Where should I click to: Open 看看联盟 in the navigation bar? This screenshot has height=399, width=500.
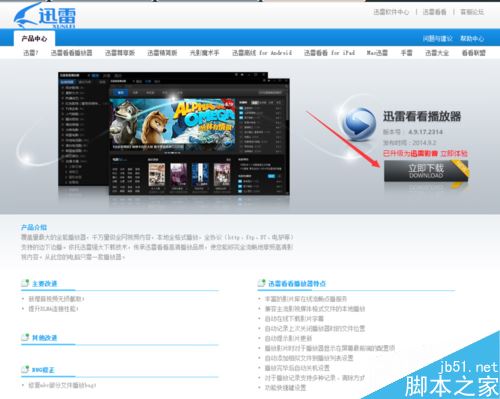coord(474,53)
